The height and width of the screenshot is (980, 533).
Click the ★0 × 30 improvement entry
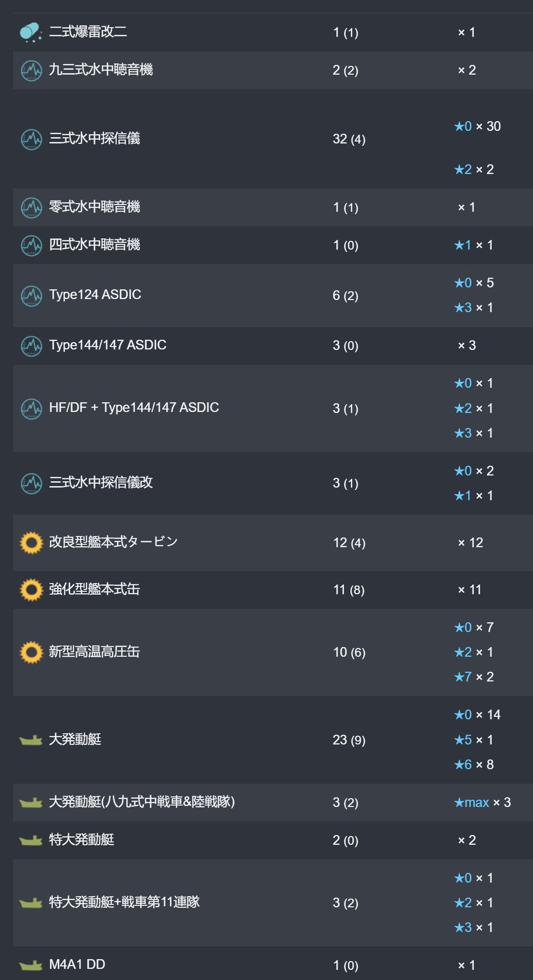click(x=477, y=126)
